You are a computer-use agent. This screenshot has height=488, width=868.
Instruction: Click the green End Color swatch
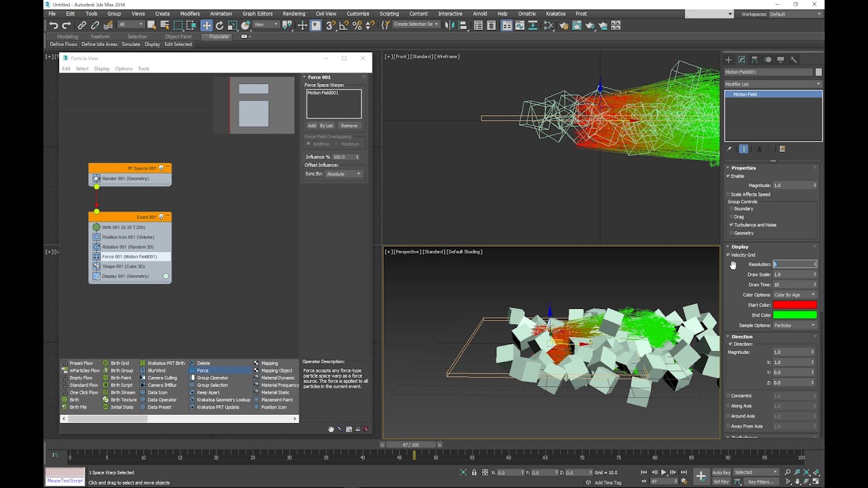[795, 315]
